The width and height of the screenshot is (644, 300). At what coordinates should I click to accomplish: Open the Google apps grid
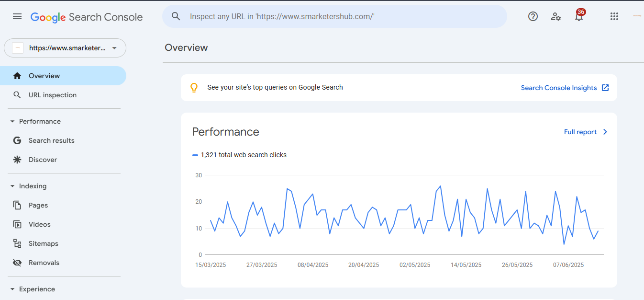point(614,16)
